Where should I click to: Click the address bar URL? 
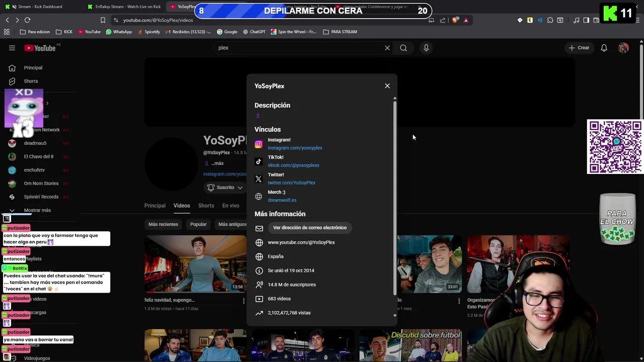158,20
